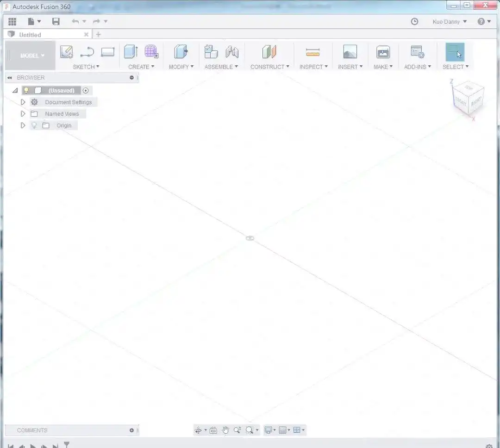The image size is (500, 448).
Task: Click the BROWSER panel options dot
Action: (x=131, y=77)
